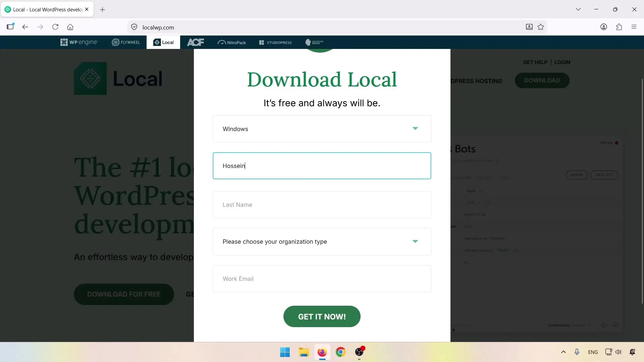This screenshot has width=644, height=362.
Task: Click the LOGIN link
Action: [x=562, y=62]
